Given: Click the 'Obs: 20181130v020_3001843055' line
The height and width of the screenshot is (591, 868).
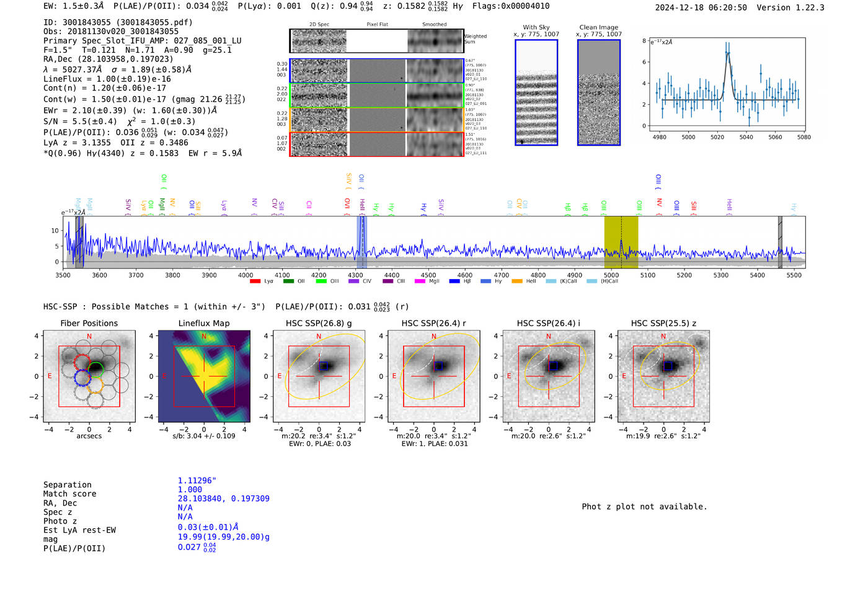Looking at the screenshot, I should point(111,31).
